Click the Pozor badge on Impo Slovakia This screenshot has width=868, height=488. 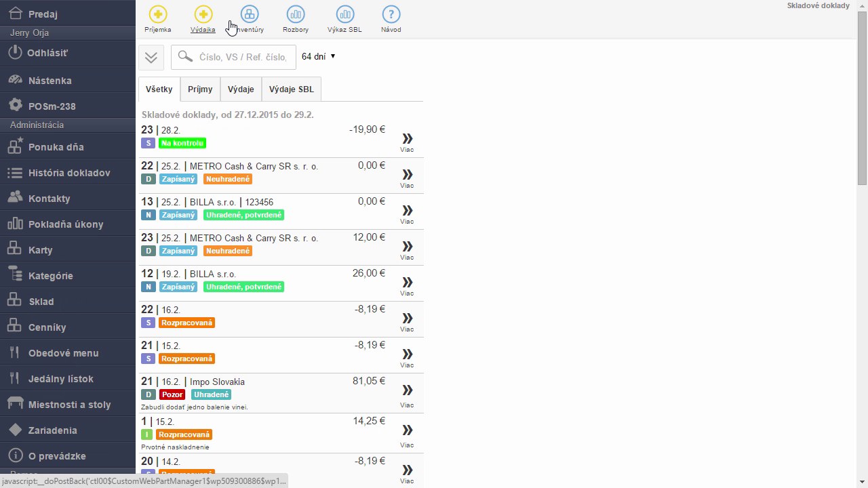(x=172, y=394)
